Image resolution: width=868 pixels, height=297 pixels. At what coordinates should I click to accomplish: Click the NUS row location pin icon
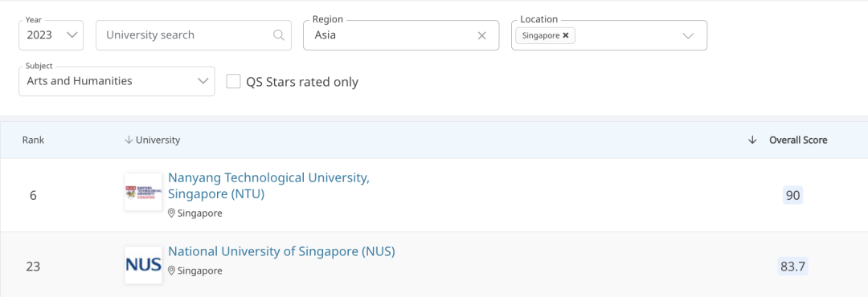pos(172,271)
